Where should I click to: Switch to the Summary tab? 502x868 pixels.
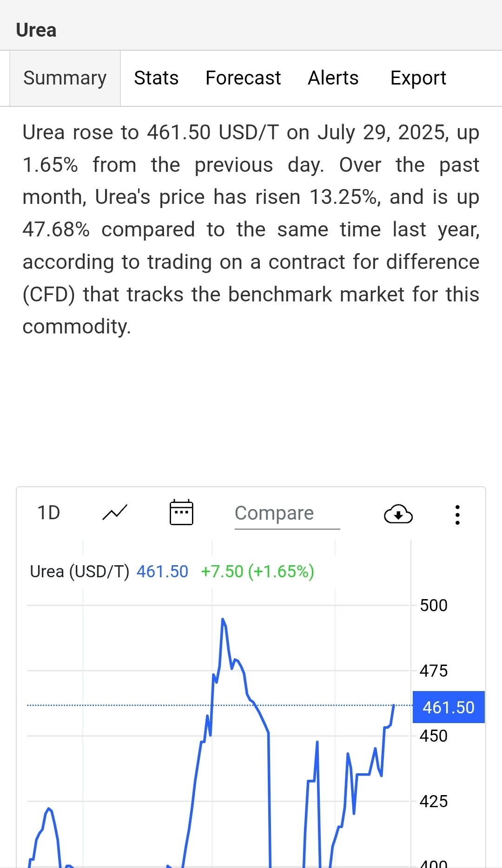65,78
